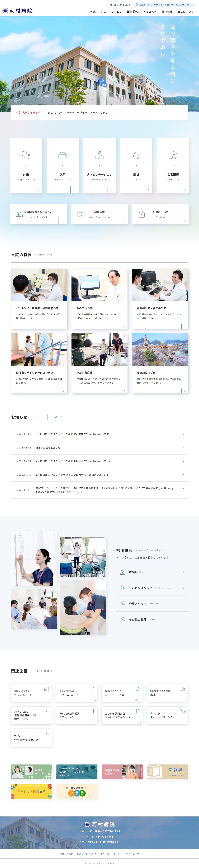Click the footer このサイトについて link
This screenshot has height=868, width=199.
(86, 854)
